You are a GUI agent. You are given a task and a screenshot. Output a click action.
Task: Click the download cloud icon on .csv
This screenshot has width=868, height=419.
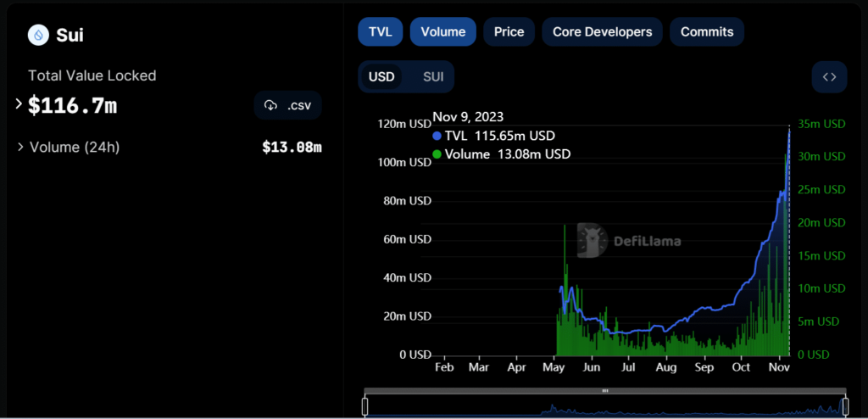(x=271, y=105)
